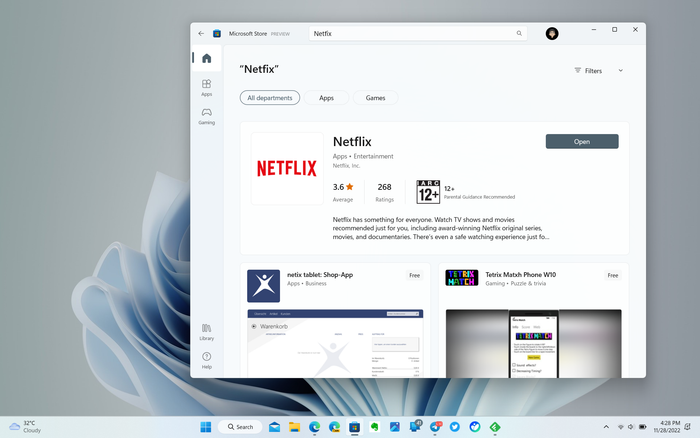Click the Free badge on Tetrix Matxh
700x438 pixels.
[x=612, y=275]
